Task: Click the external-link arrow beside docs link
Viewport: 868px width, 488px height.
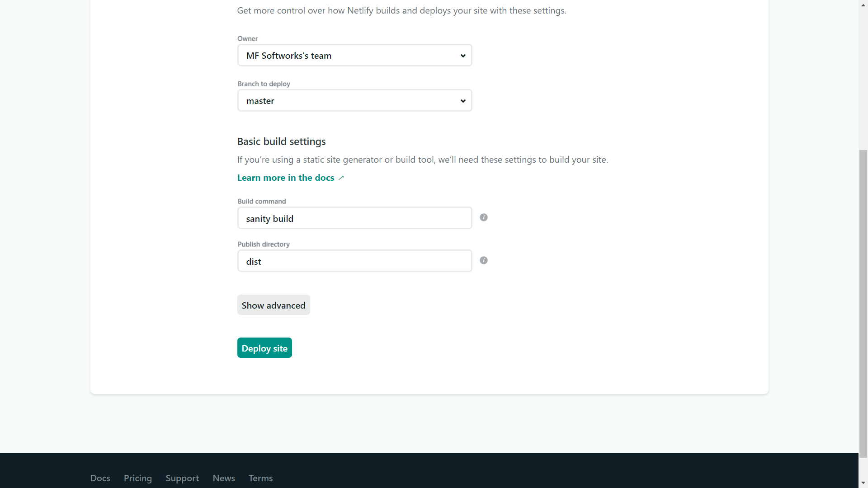Action: pos(341,178)
